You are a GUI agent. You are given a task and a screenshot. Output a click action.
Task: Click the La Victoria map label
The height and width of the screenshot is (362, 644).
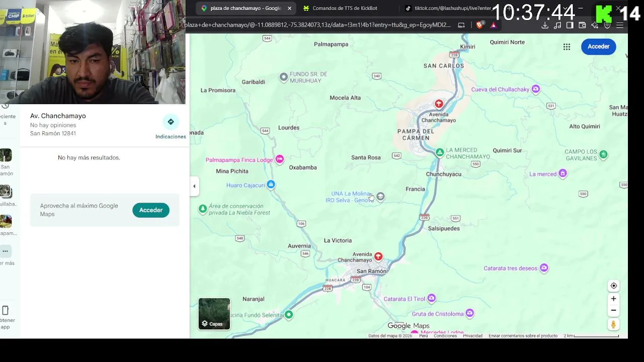[x=338, y=240]
